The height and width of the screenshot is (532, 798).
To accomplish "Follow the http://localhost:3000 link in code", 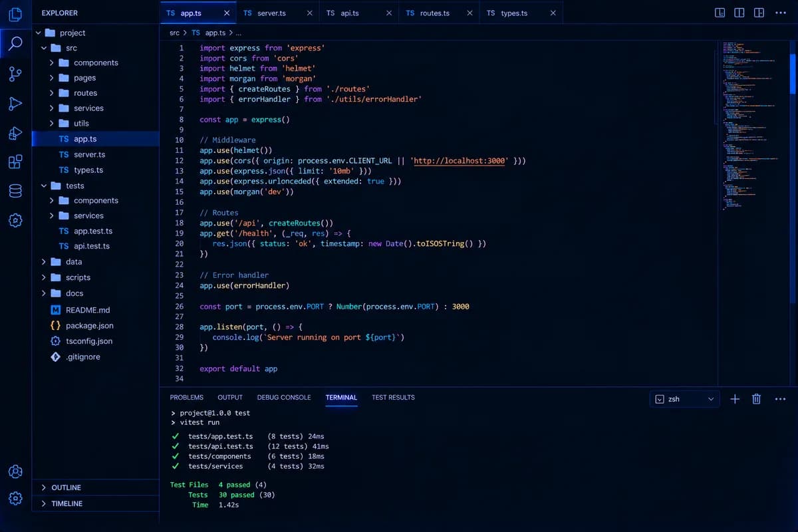I will point(461,161).
